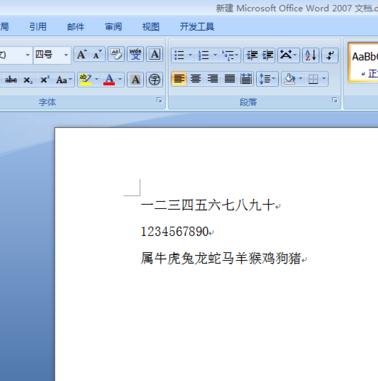The height and width of the screenshot is (381, 378).
Task: Apply bulleted list
Action: point(179,55)
